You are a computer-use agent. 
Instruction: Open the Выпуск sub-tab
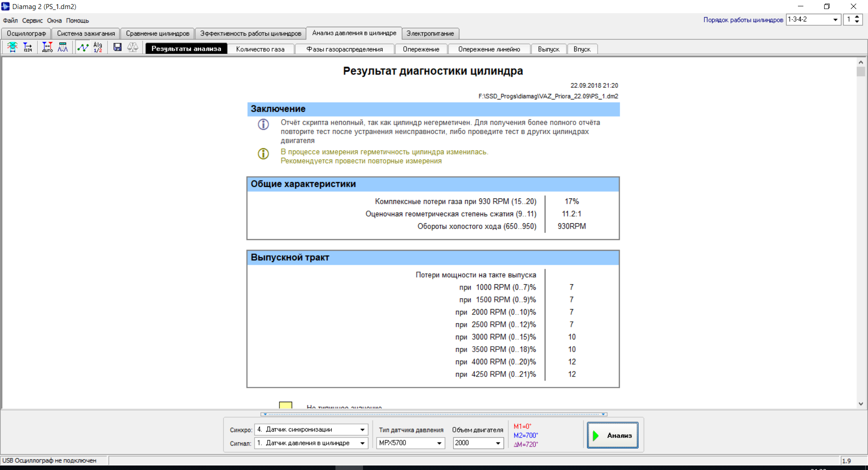549,49
